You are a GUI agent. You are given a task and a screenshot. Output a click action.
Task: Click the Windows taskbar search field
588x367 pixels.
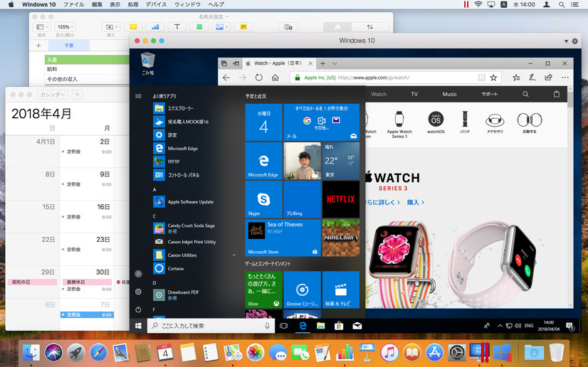211,326
